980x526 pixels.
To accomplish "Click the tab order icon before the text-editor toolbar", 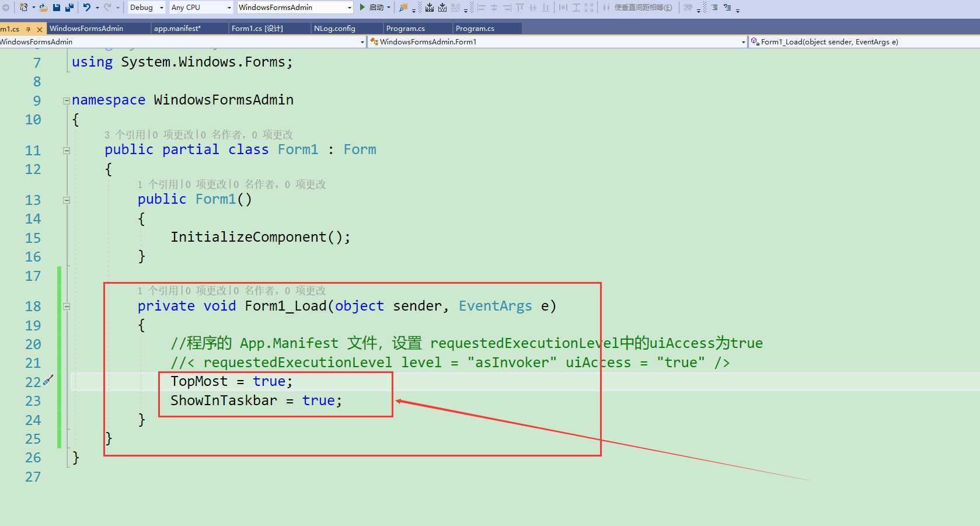I will 688,8.
